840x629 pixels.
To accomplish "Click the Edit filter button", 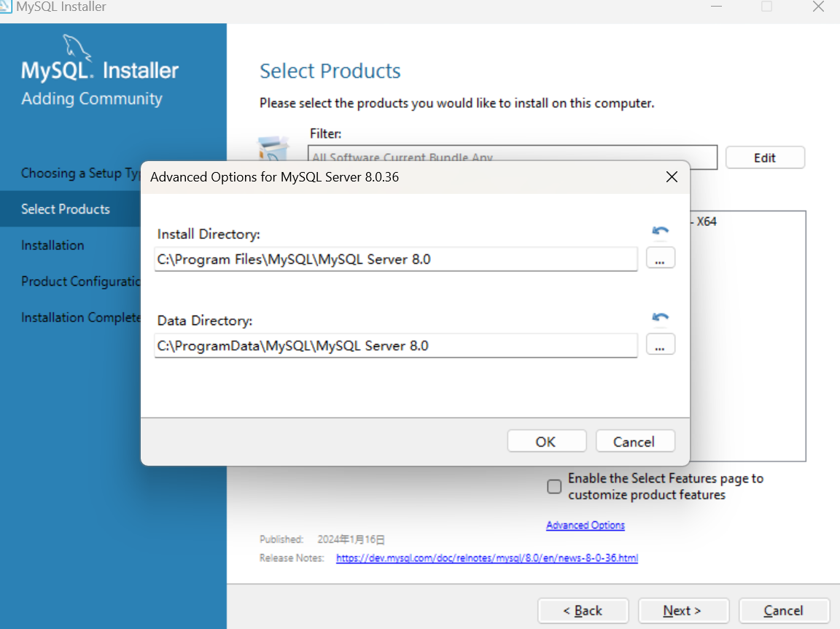I will tap(764, 157).
